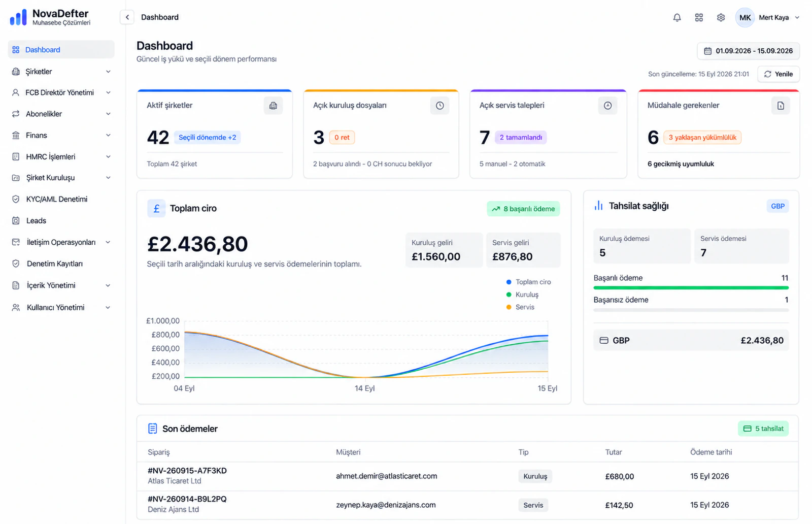Click the pound sign icon beside Toplam ciro

click(156, 208)
